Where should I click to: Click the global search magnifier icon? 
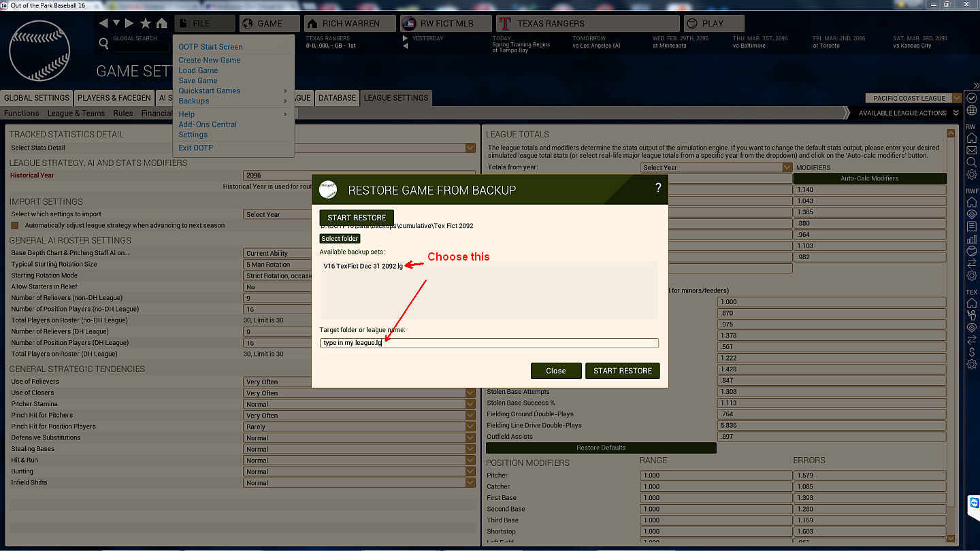pos(103,44)
